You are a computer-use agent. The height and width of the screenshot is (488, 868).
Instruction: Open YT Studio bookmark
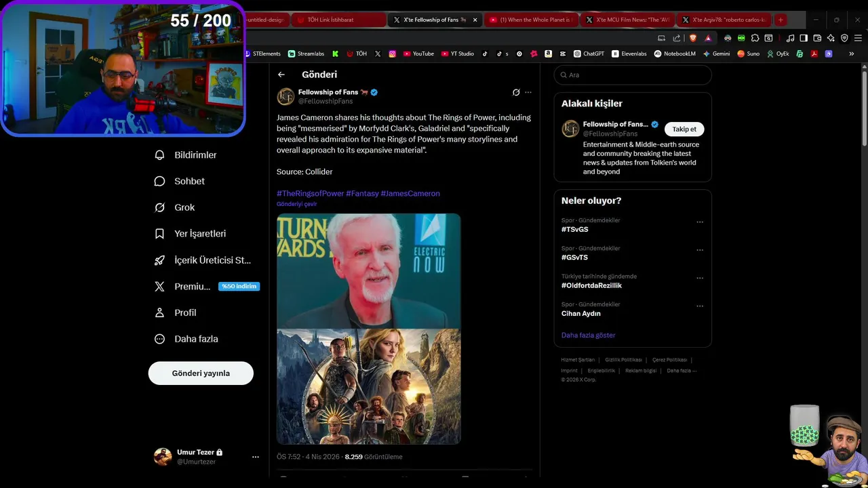(x=458, y=54)
